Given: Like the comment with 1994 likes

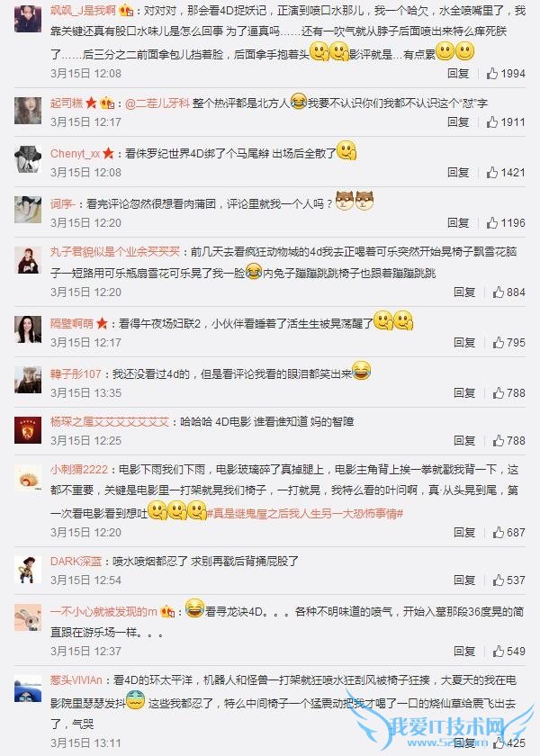Looking at the screenshot, I should click(491, 73).
